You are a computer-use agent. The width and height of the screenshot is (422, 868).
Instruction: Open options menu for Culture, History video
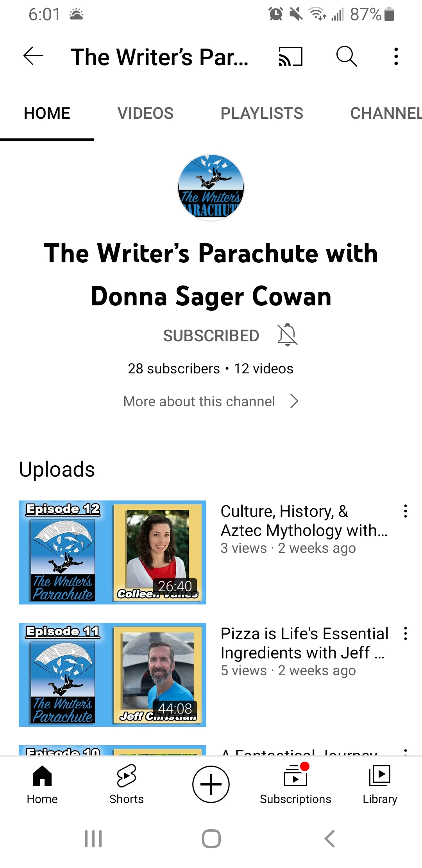(x=406, y=511)
